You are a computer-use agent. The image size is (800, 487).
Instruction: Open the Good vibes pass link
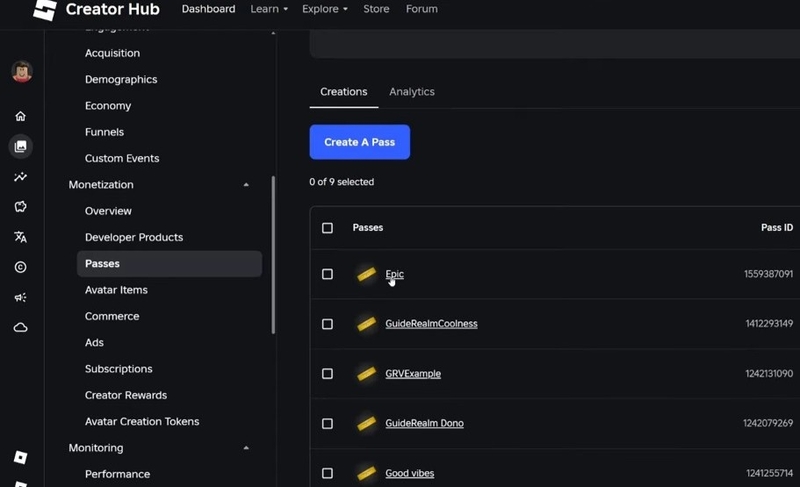410,473
